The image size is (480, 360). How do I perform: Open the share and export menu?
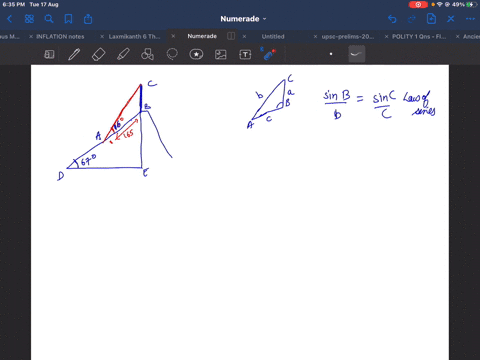88,19
